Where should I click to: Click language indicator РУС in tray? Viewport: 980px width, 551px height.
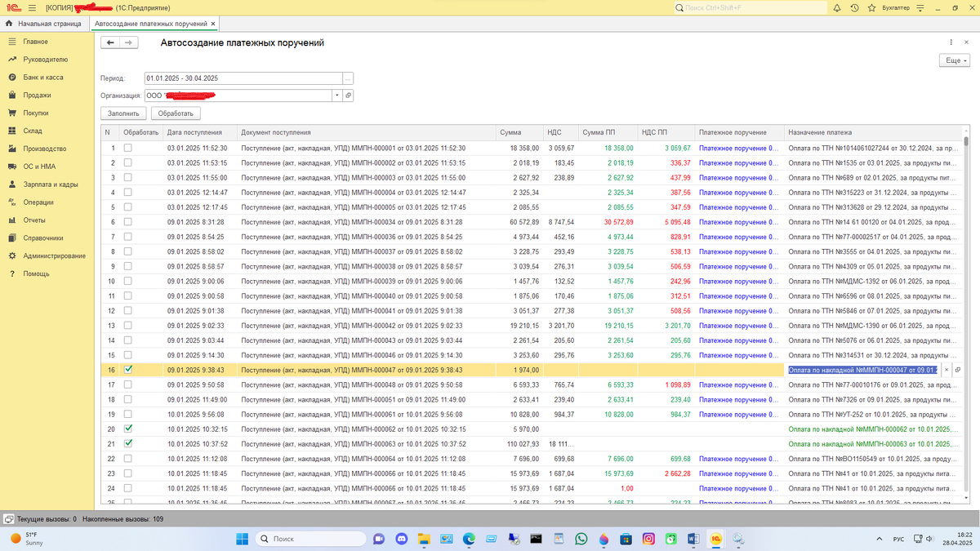898,539
